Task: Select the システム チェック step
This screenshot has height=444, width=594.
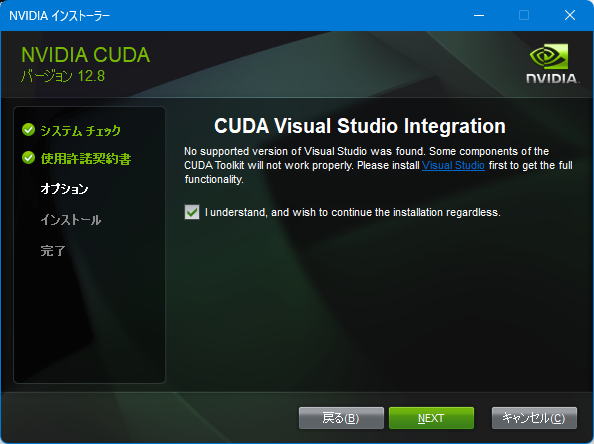Action: point(80,130)
